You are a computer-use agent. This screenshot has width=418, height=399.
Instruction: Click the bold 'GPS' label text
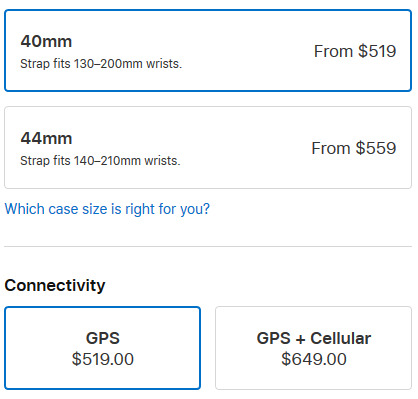[103, 338]
